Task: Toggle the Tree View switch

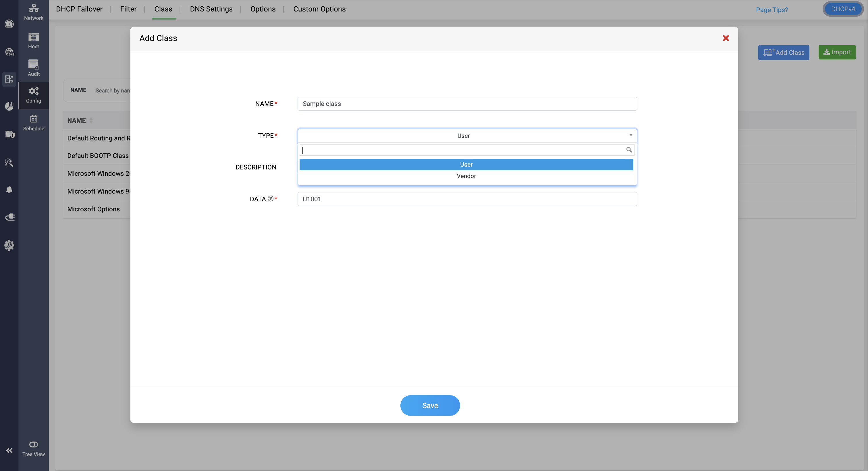Action: click(33, 444)
